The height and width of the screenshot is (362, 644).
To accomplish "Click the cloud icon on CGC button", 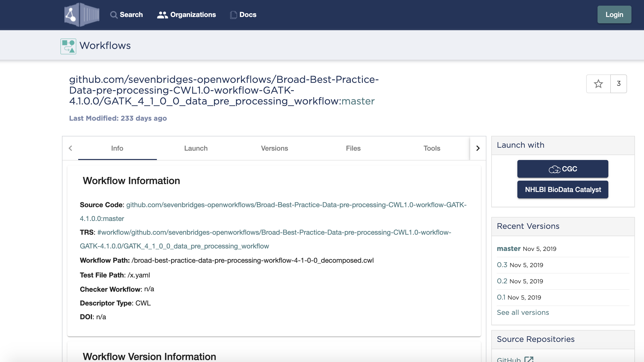I will tap(554, 169).
